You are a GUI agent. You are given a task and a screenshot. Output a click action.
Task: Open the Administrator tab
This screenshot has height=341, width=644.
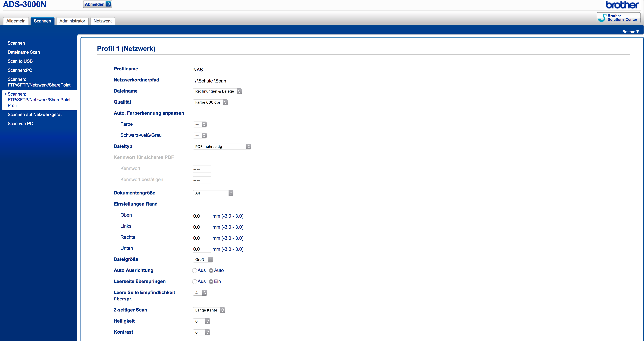point(72,21)
